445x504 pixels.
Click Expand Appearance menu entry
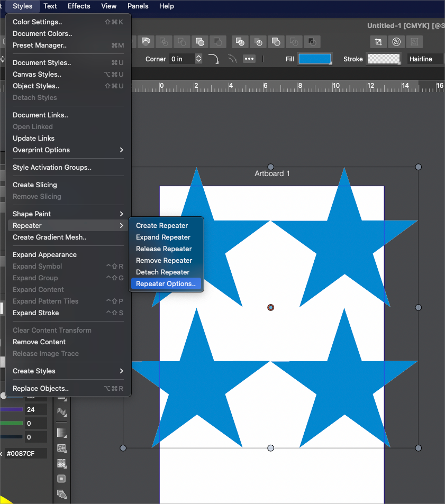tap(44, 254)
